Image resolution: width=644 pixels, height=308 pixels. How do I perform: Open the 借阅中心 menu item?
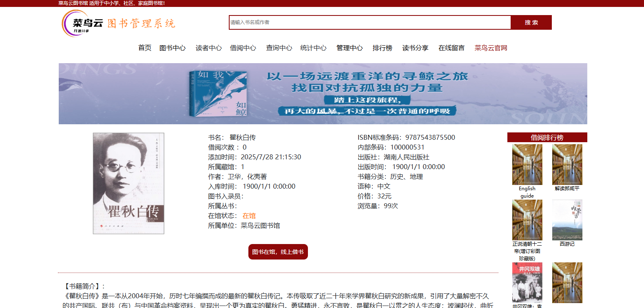point(243,48)
